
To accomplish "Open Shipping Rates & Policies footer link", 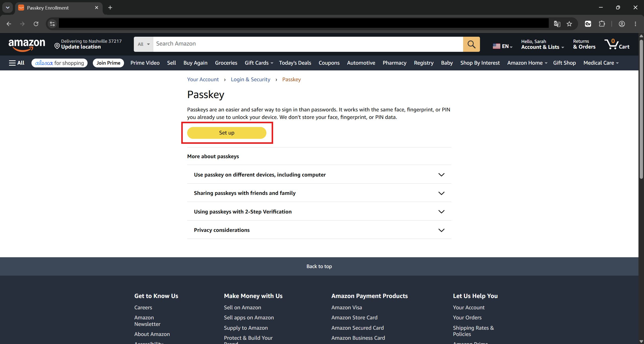I will pyautogui.click(x=473, y=331).
